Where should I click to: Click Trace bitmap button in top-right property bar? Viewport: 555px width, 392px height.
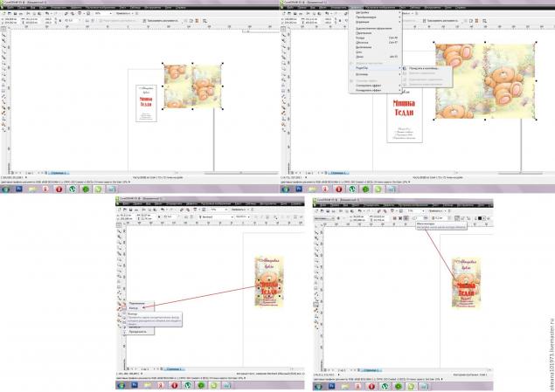[441, 21]
